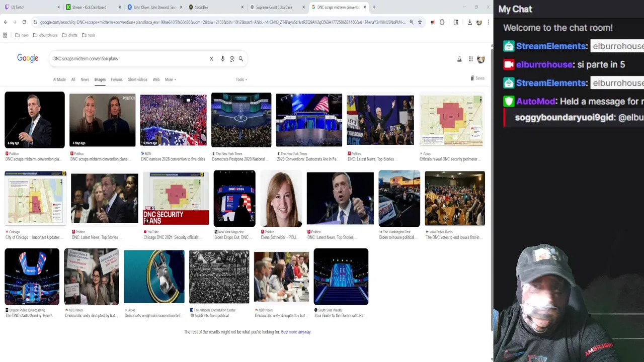Open National Constitution Center black-and-white thumbnail
The width and height of the screenshot is (644, 362).
pos(219,277)
